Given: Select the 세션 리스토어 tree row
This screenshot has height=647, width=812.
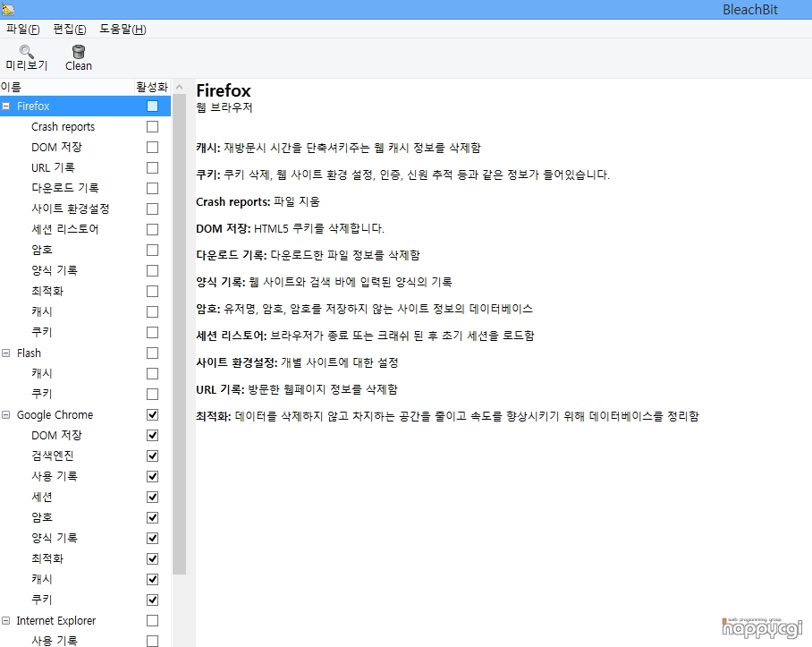Looking at the screenshot, I should [86, 229].
